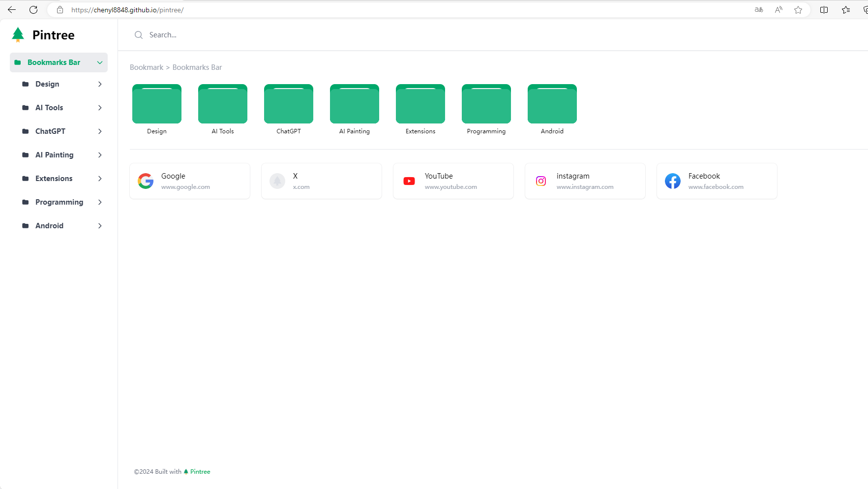Click the translate page icon

759,10
